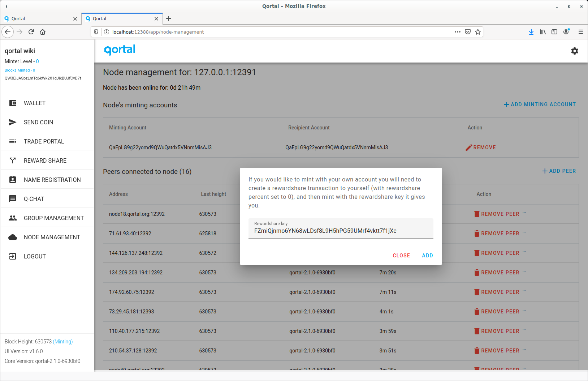The width and height of the screenshot is (588, 381).
Task: Click the Trade Portal list icon
Action: tap(13, 141)
